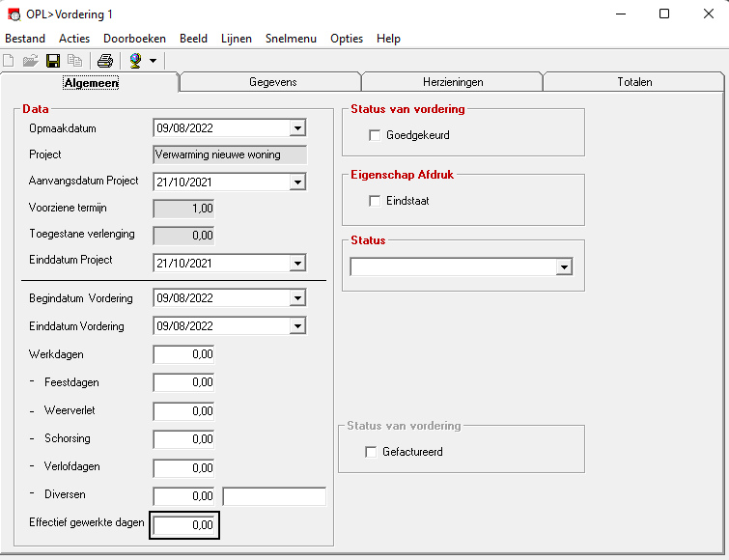Click the Schorsing input field

click(x=183, y=439)
